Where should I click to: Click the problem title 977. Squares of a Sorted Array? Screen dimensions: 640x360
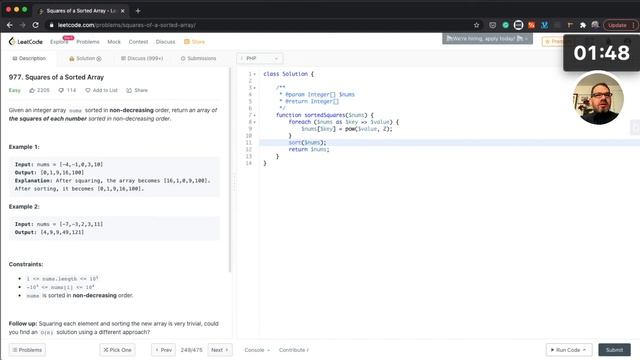(x=56, y=77)
